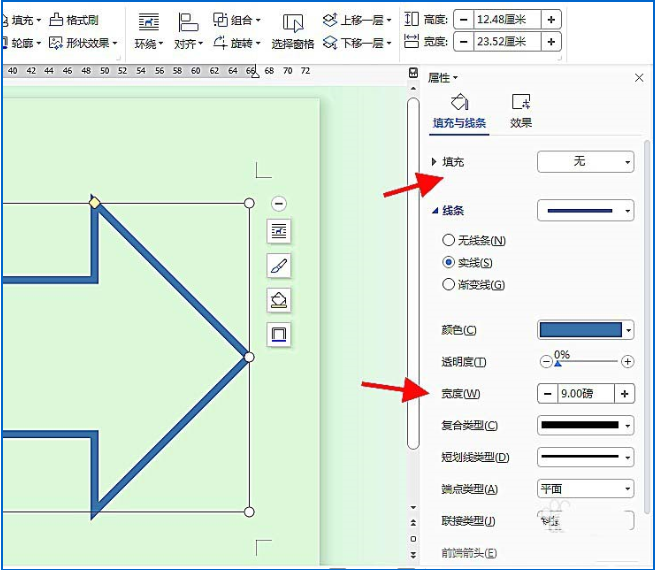Image resolution: width=656 pixels, height=570 pixels.
Task: Click the arrow tip resize handle
Action: coord(249,357)
